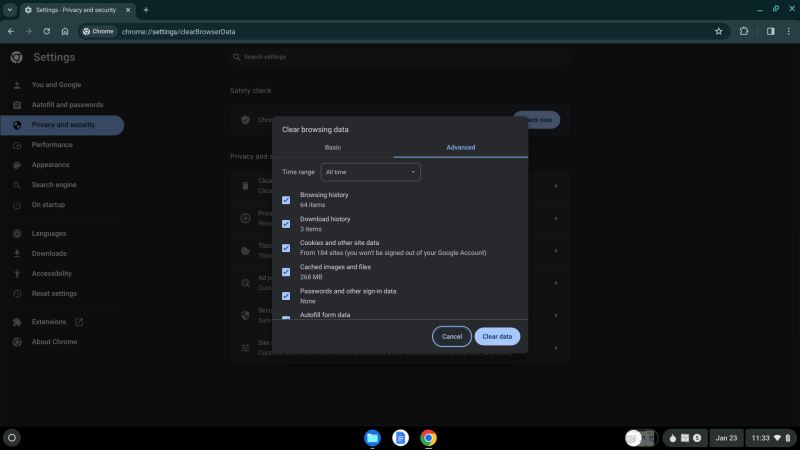Viewport: 800px width, 450px height.
Task: Open the Files app from the shelf
Action: (372, 438)
